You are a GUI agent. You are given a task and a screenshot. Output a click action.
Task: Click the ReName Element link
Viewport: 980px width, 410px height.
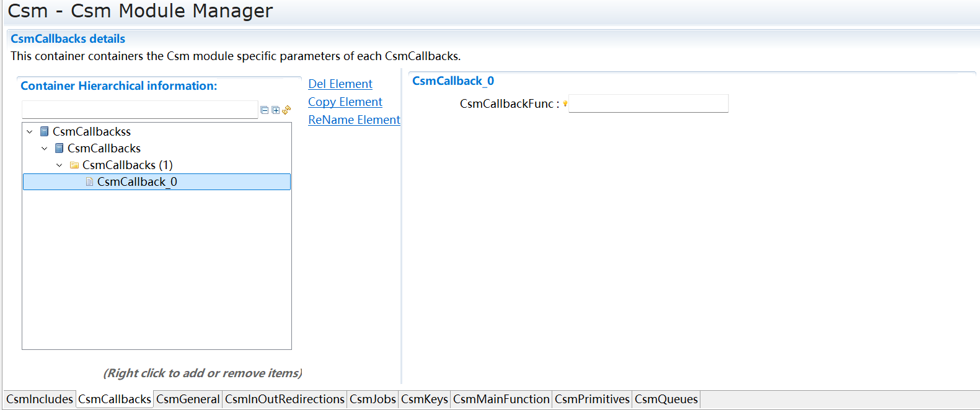(354, 120)
